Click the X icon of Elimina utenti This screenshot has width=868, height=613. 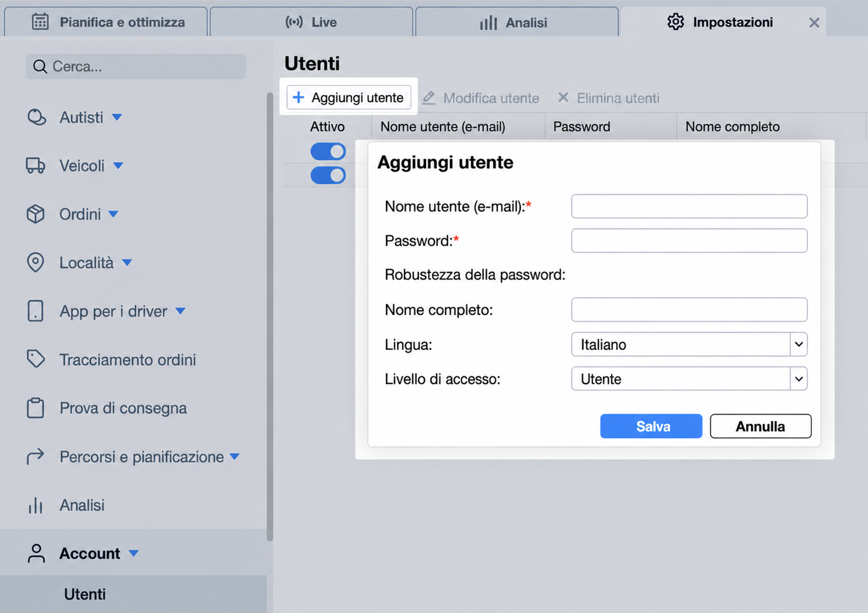563,97
